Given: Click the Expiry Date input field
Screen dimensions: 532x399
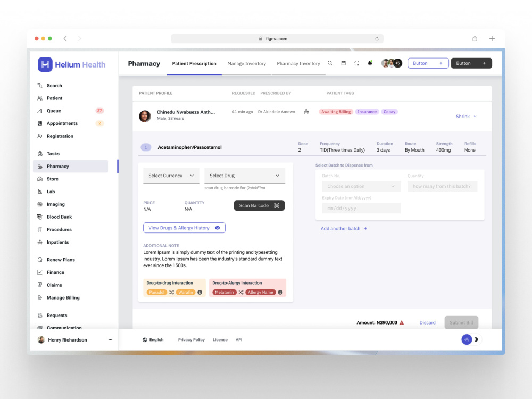Looking at the screenshot, I should tap(361, 209).
